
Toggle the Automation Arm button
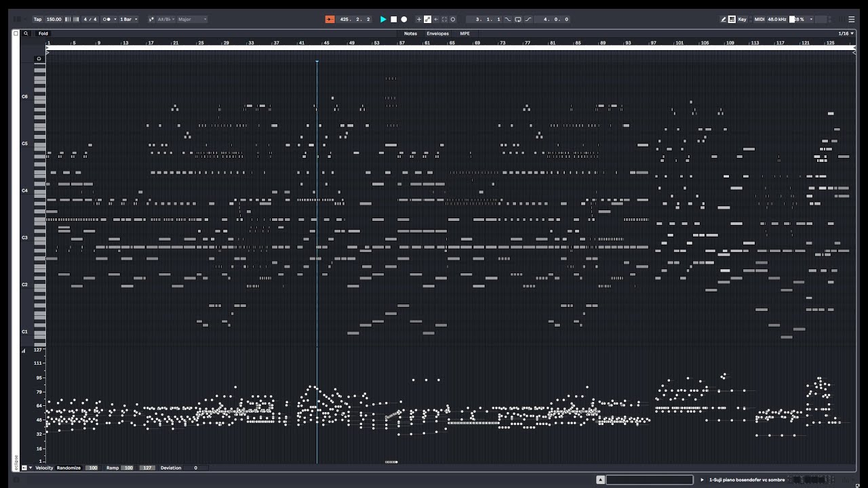point(427,19)
